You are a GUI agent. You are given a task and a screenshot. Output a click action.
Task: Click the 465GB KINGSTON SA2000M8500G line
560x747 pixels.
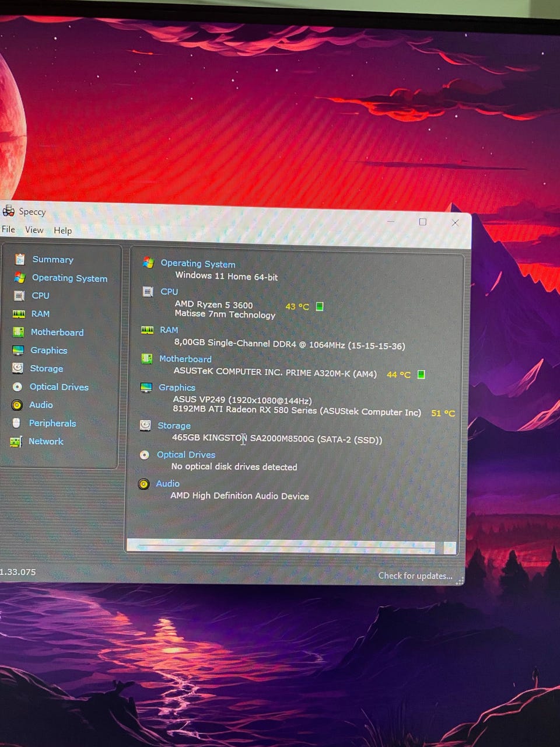[x=277, y=439]
